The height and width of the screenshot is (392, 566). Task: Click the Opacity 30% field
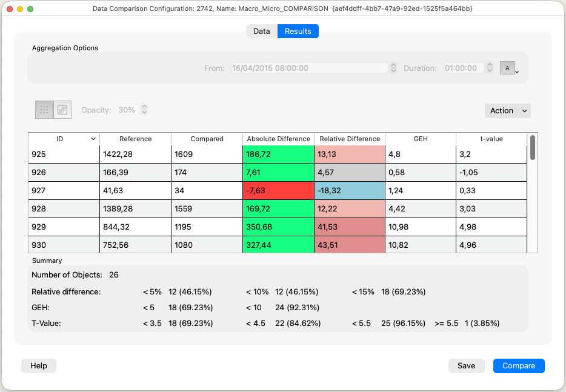[128, 110]
